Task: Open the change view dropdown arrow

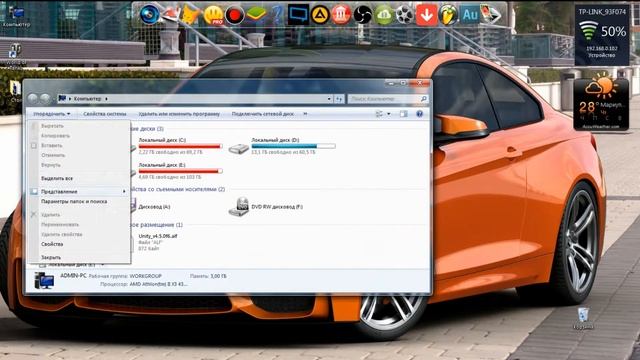Action: (x=389, y=114)
